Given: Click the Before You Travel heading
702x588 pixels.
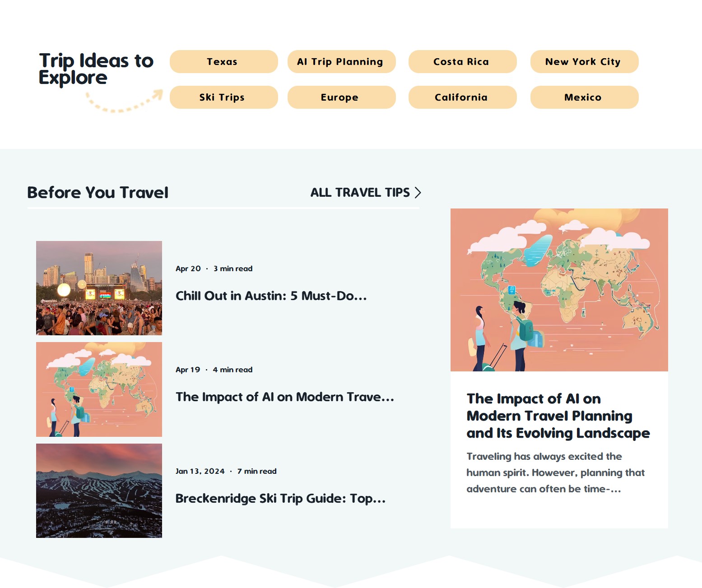Looking at the screenshot, I should tap(98, 193).
